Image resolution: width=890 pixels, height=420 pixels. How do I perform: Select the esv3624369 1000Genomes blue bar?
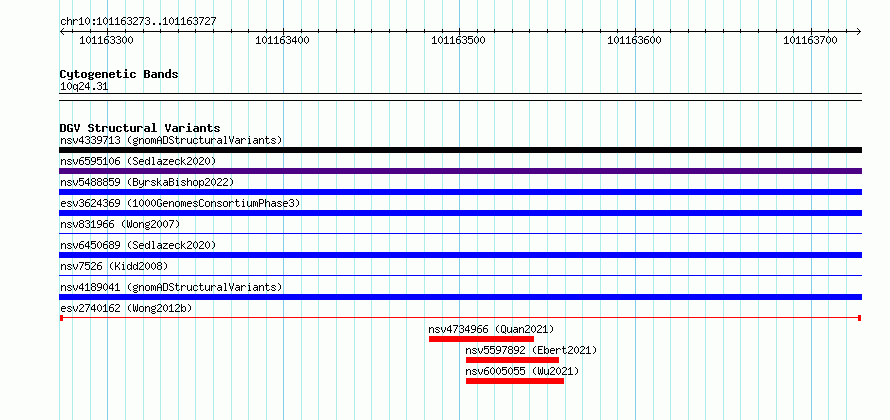460,213
